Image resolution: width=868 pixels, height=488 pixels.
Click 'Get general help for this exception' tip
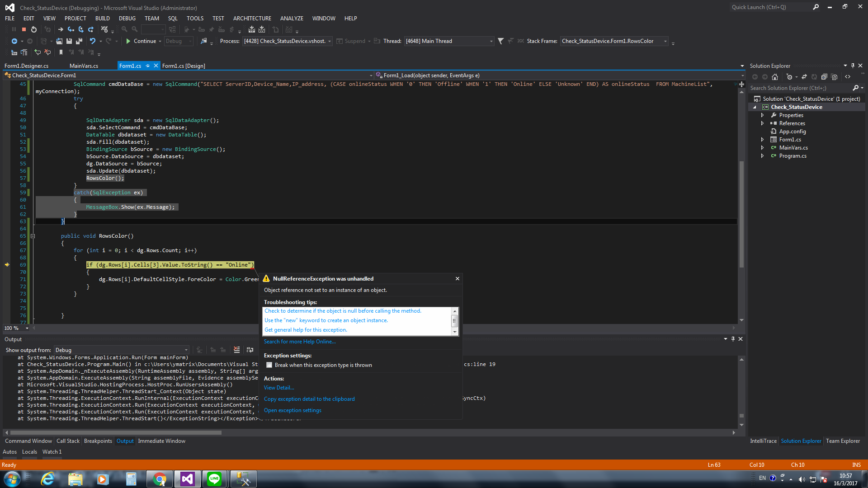[306, 330]
